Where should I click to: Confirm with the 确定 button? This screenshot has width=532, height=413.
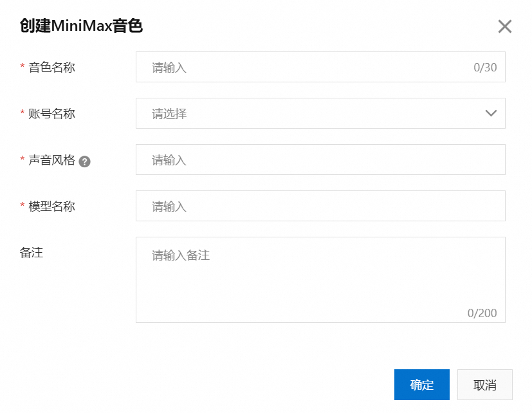[x=422, y=385]
